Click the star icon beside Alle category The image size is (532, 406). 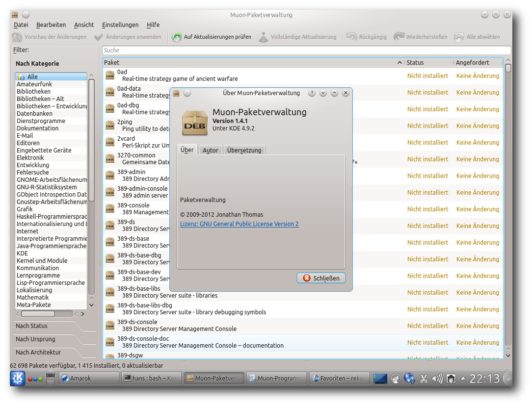pos(21,76)
